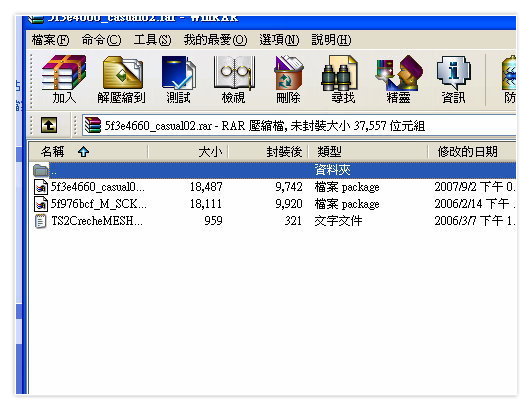Sort by 名稱 column header
The height and width of the screenshot is (410, 532).
tap(89, 151)
